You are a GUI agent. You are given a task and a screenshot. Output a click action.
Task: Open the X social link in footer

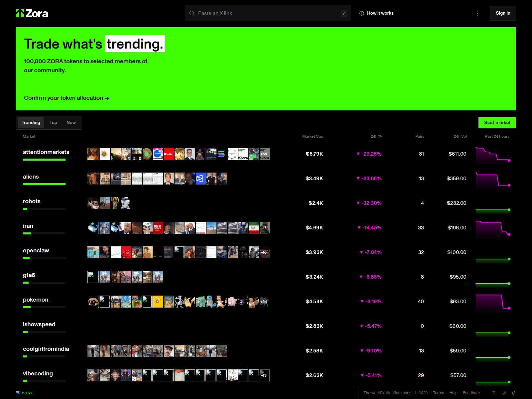coord(494,393)
